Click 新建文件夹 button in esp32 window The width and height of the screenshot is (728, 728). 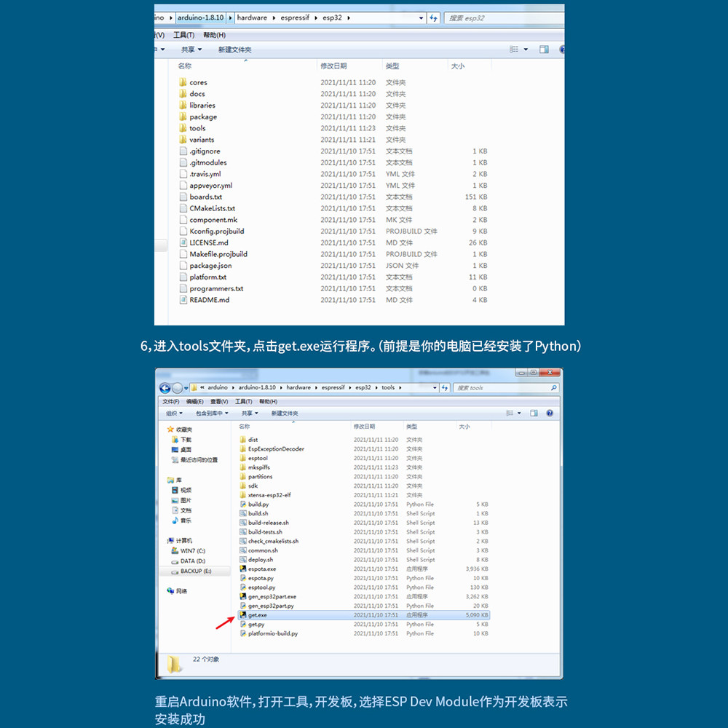(234, 50)
